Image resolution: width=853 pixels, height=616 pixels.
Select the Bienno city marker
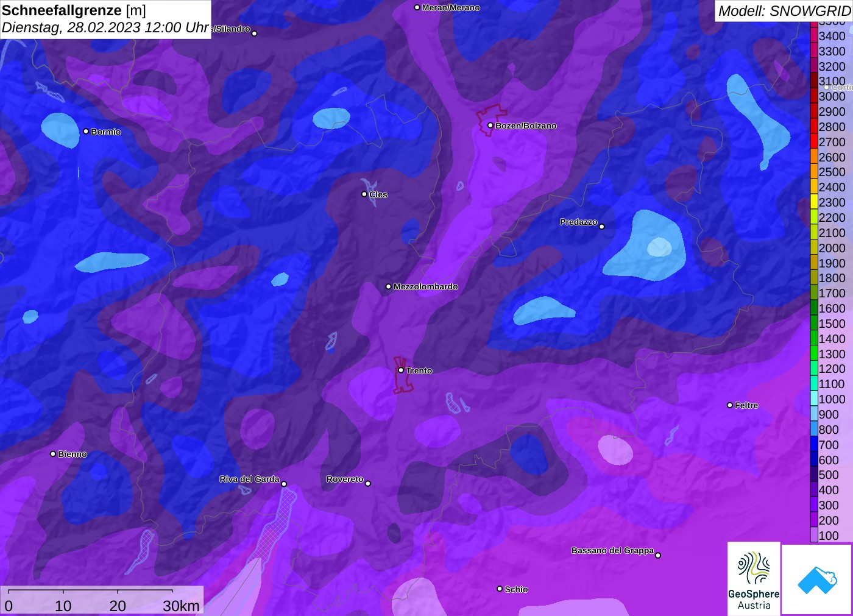53,454
